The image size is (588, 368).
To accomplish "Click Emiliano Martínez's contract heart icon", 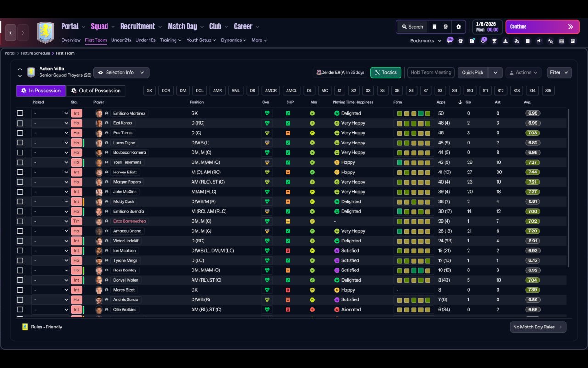I will [x=266, y=113].
